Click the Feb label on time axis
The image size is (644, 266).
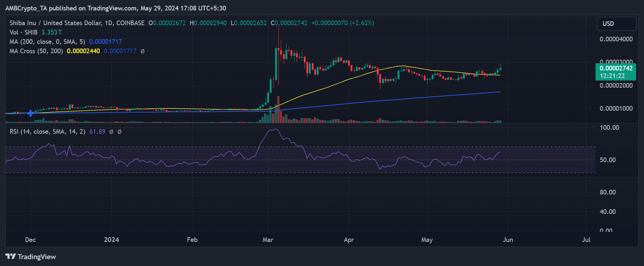coord(192,240)
